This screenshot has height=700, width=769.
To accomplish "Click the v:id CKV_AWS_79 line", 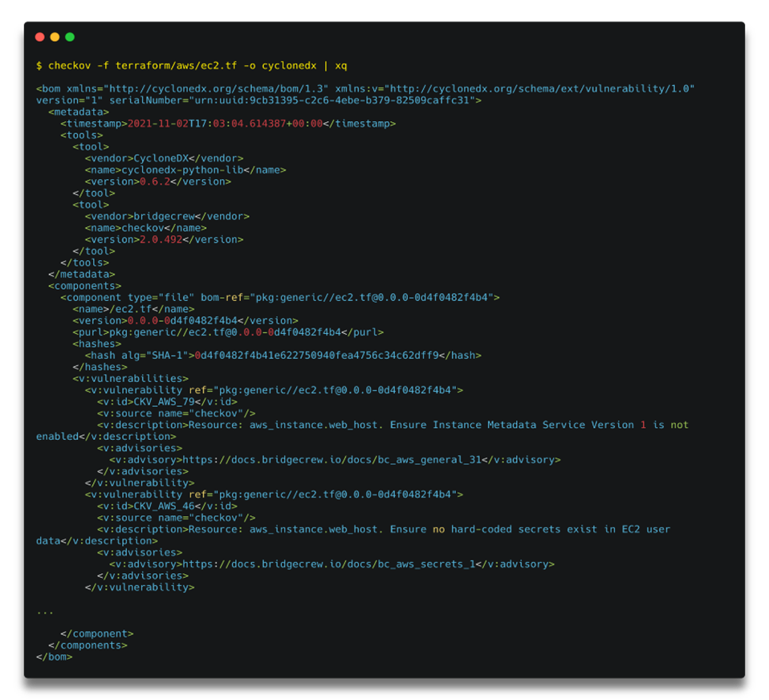I will click(167, 401).
